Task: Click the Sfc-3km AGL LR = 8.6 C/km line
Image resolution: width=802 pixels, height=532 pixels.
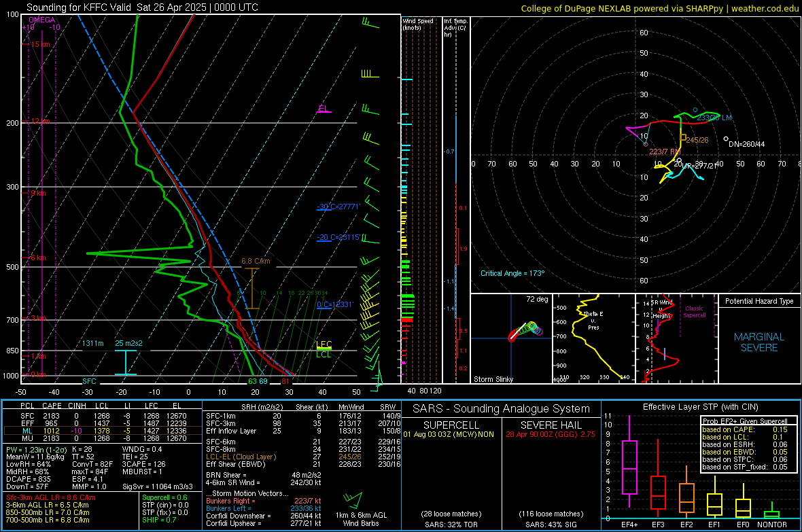Action: (51, 497)
